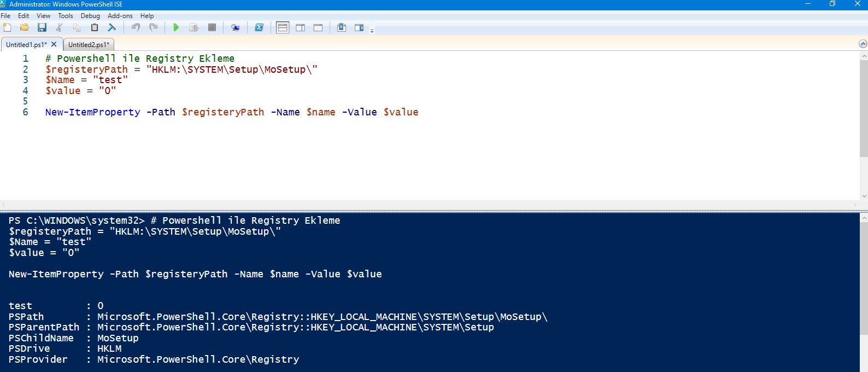Launch PowerShell.exe from the toolbar icon
868x372 pixels.
(x=259, y=27)
